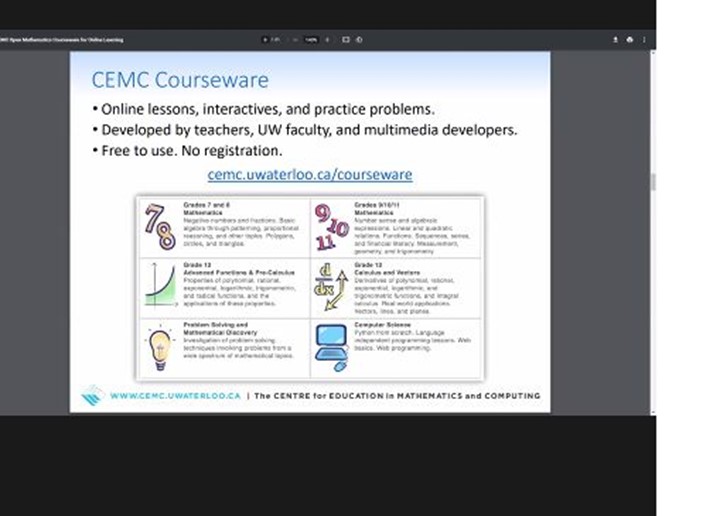Select 'The CENTRE for EDUCATION in MATHEMATICS' footer text

[397, 396]
